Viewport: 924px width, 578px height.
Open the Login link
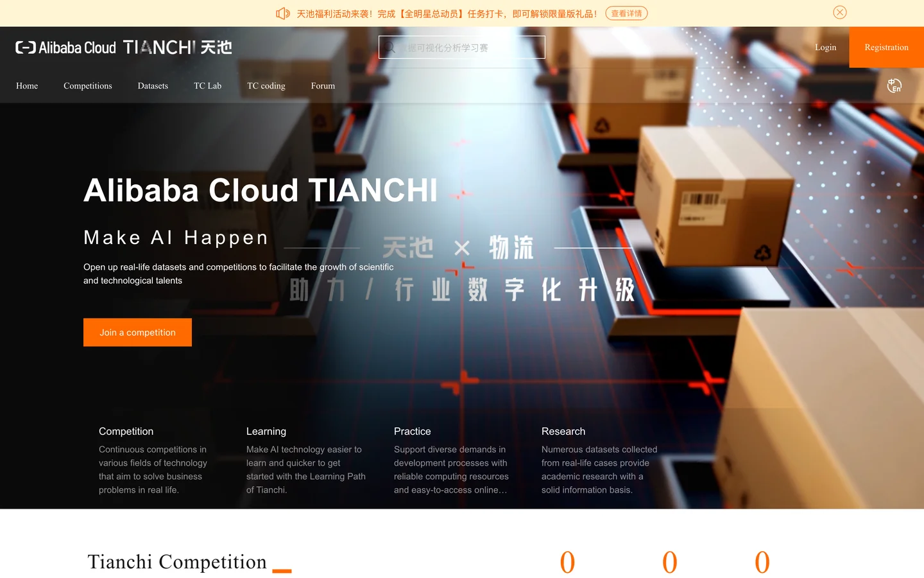[825, 48]
